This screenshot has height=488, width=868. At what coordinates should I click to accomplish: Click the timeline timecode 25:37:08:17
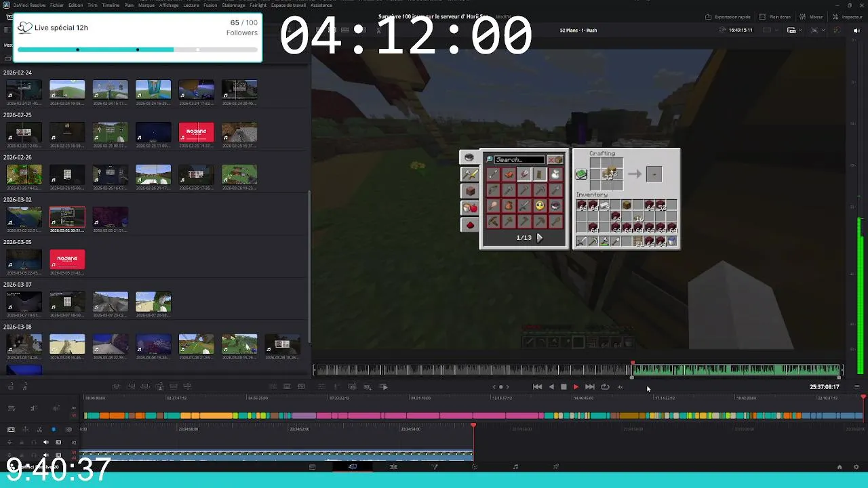click(x=824, y=387)
